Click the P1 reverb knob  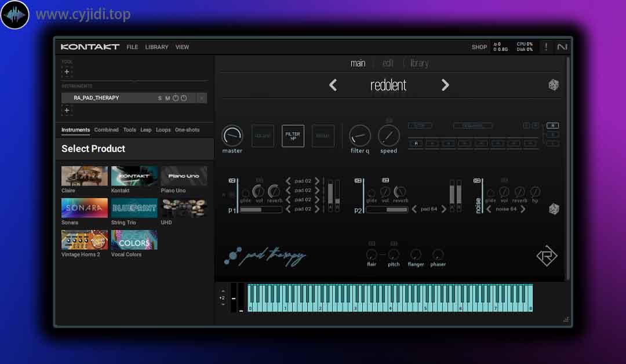click(274, 191)
